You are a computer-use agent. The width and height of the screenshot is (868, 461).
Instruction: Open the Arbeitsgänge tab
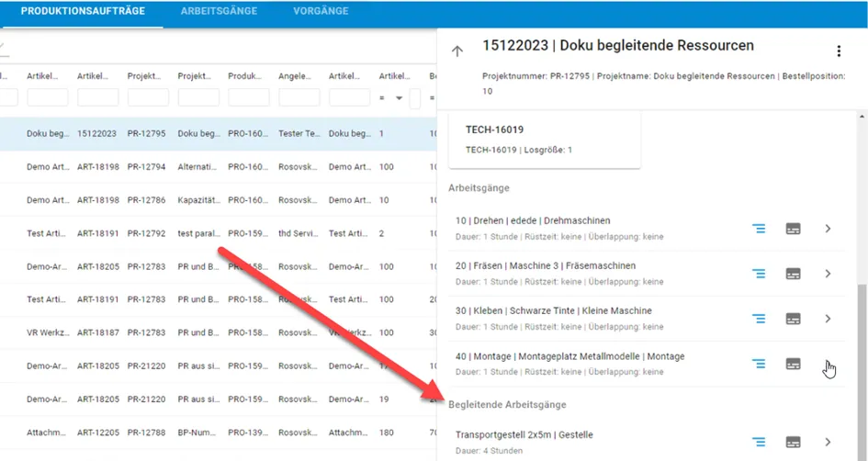(219, 11)
